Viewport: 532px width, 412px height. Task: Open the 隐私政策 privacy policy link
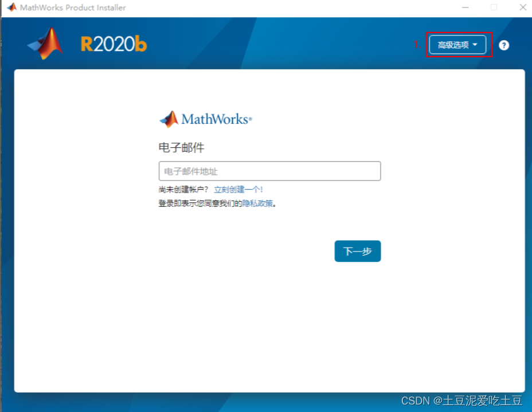pos(257,203)
